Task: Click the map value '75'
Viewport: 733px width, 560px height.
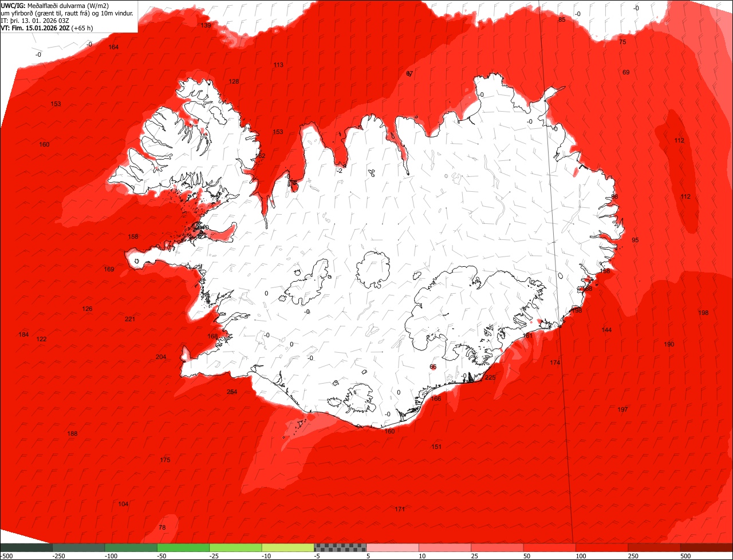Action: (x=623, y=42)
